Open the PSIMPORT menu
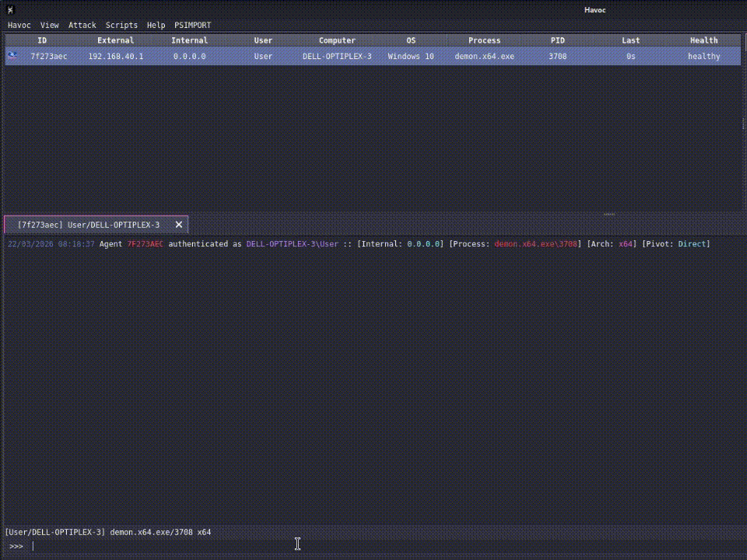 (x=191, y=25)
